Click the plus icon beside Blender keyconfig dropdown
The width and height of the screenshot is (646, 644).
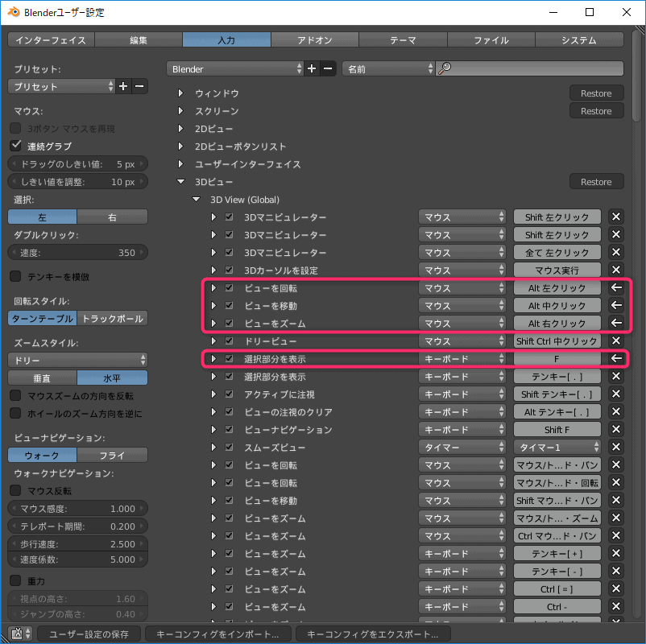312,69
